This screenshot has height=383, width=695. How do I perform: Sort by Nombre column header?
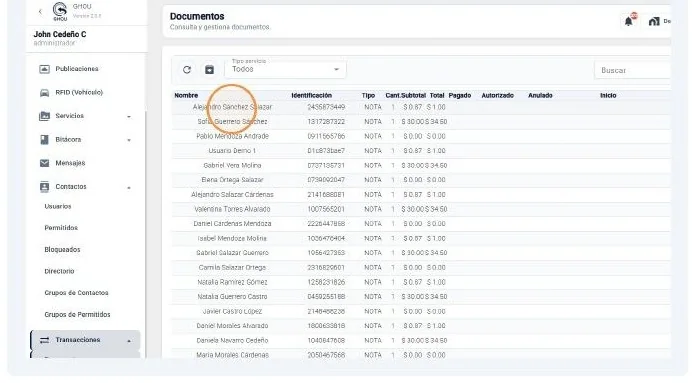[186, 95]
